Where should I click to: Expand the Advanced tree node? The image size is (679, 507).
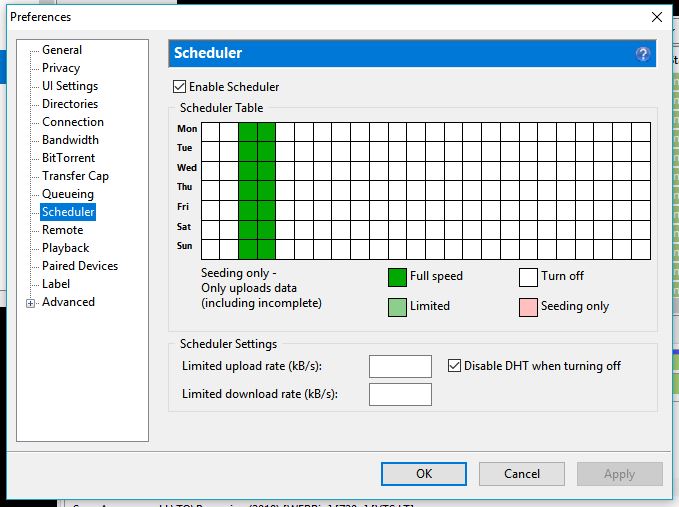click(x=30, y=303)
